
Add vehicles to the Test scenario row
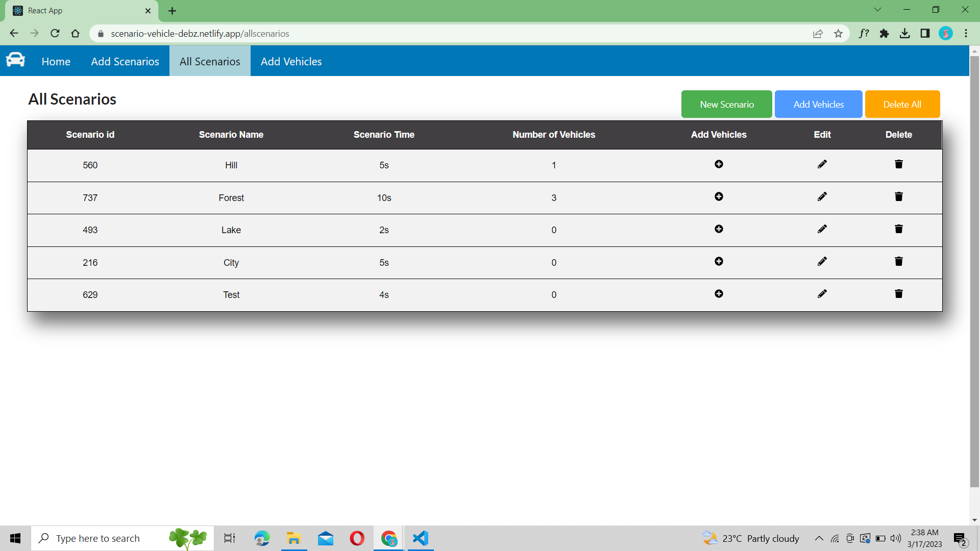tap(718, 293)
